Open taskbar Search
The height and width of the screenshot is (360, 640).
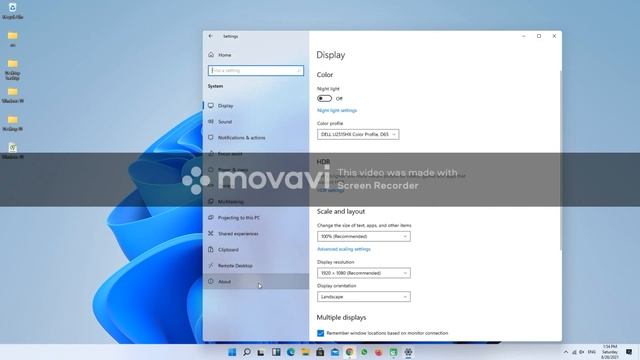click(x=247, y=352)
